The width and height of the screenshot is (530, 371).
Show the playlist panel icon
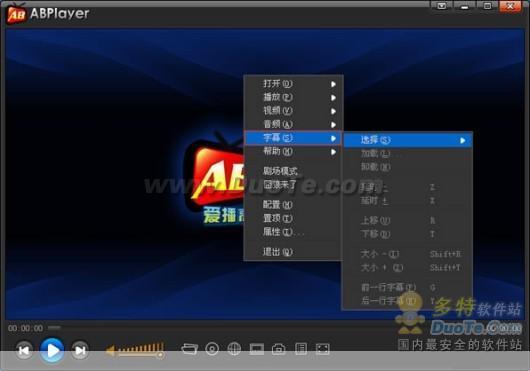(x=301, y=349)
